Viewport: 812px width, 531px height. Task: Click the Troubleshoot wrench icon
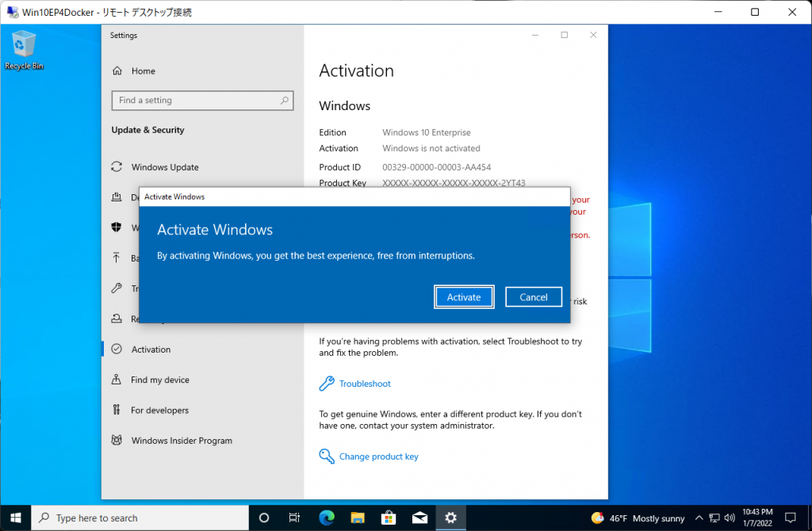pos(327,384)
